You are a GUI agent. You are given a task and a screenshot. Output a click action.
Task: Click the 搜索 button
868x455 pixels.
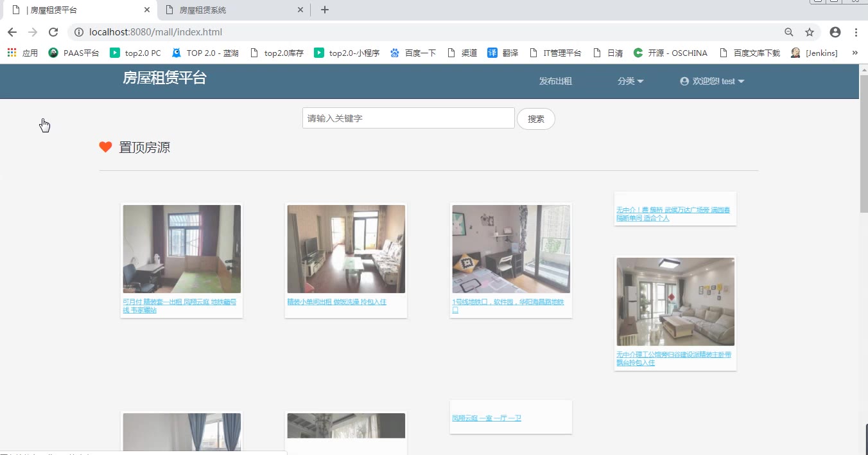pos(536,119)
